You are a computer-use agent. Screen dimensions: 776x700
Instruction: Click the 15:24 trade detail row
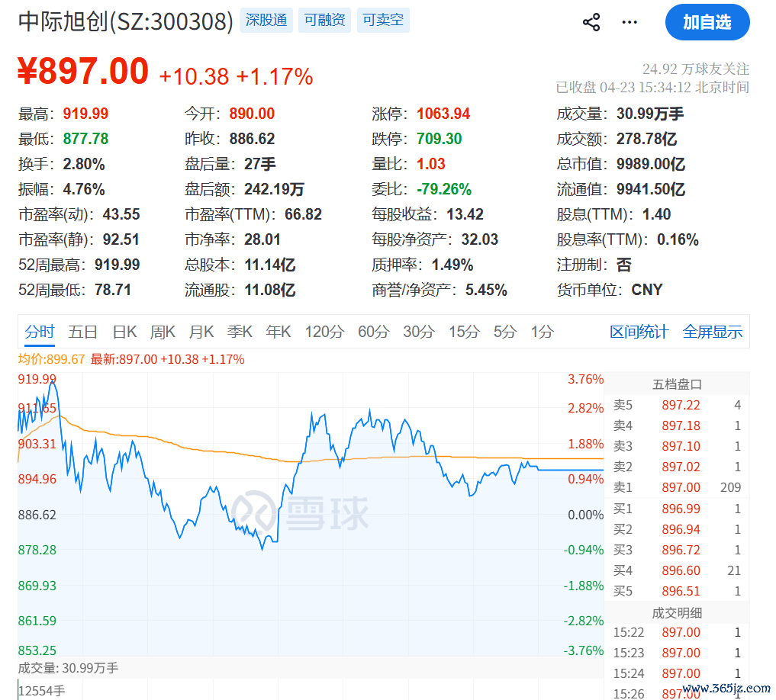pyautogui.click(x=677, y=674)
